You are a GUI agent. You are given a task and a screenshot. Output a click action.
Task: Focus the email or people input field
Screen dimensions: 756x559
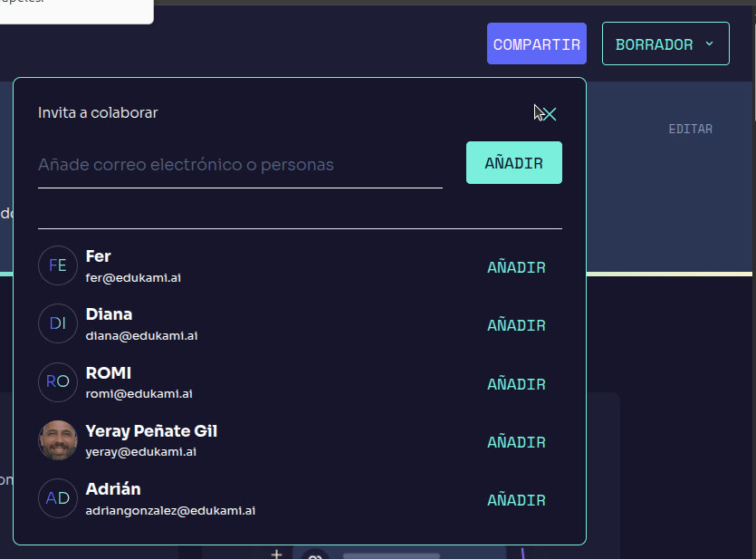pos(240,165)
